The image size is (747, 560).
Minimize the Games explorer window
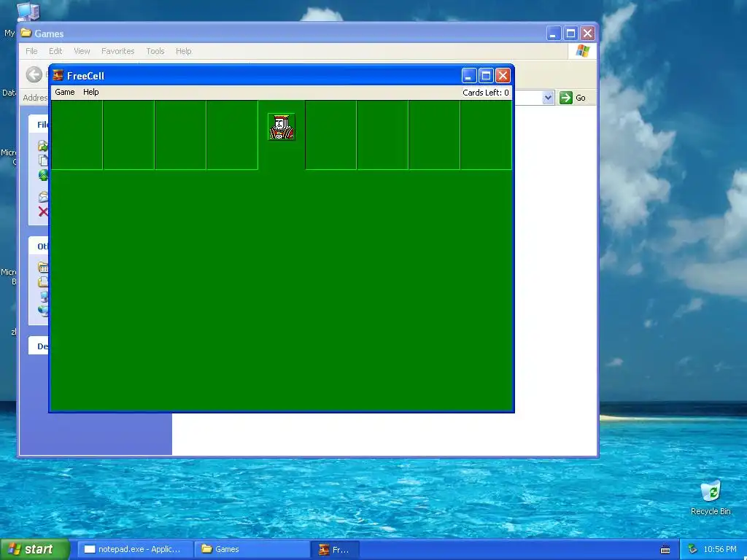[553, 34]
